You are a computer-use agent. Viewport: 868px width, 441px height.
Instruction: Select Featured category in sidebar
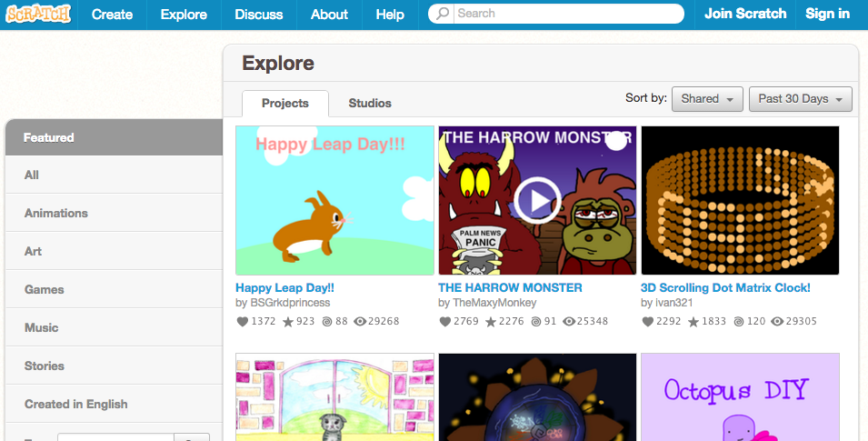pyautogui.click(x=114, y=137)
